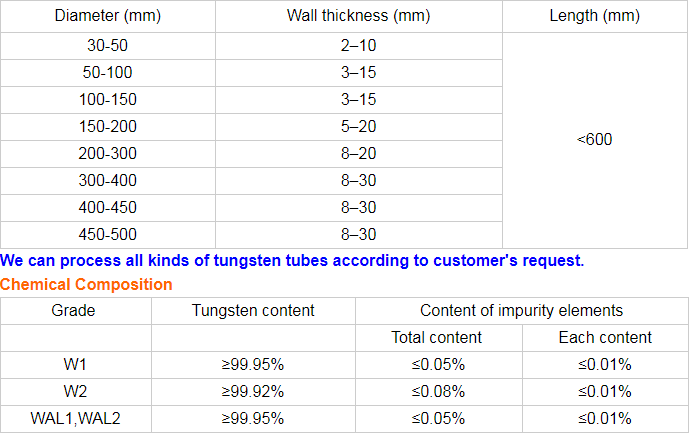This screenshot has width=690, height=434.
Task: Click the 50-100 diameter cell
Action: pyautogui.click(x=108, y=73)
